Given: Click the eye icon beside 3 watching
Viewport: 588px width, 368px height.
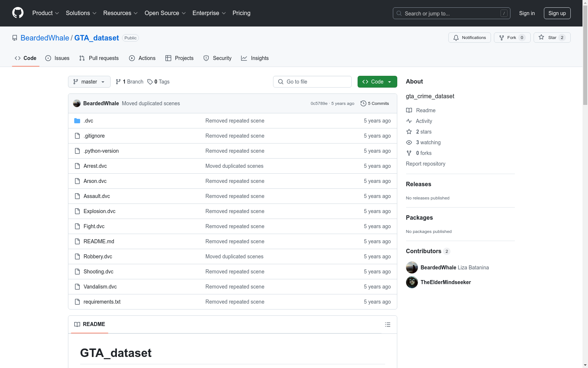Looking at the screenshot, I should 409,142.
